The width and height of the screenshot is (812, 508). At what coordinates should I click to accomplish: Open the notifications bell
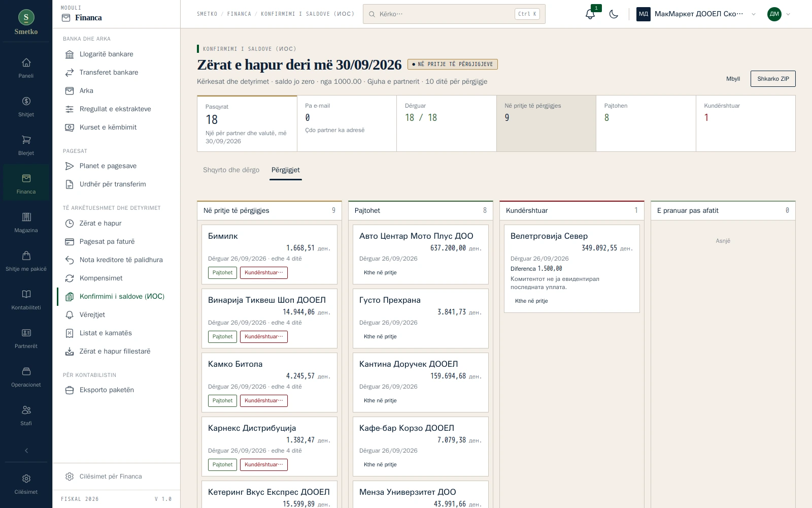[x=590, y=14]
